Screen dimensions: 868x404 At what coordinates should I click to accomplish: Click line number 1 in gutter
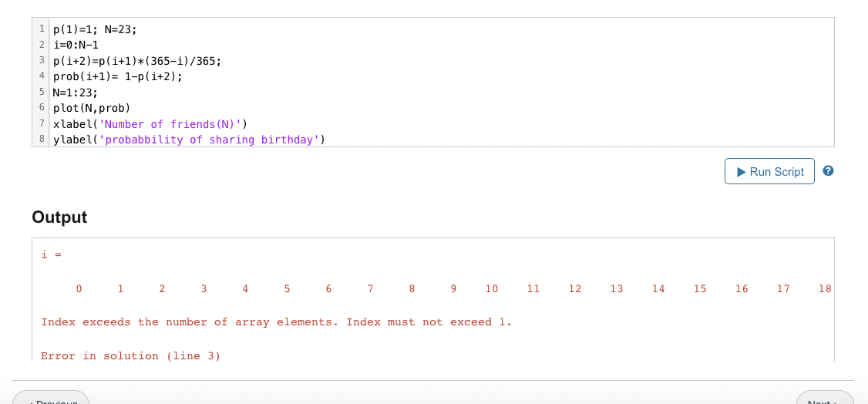pos(42,29)
